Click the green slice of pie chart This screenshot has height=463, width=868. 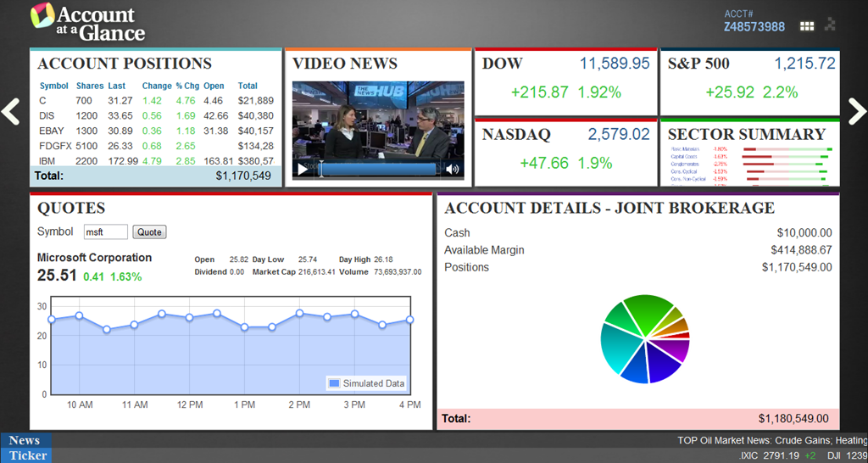pos(648,313)
